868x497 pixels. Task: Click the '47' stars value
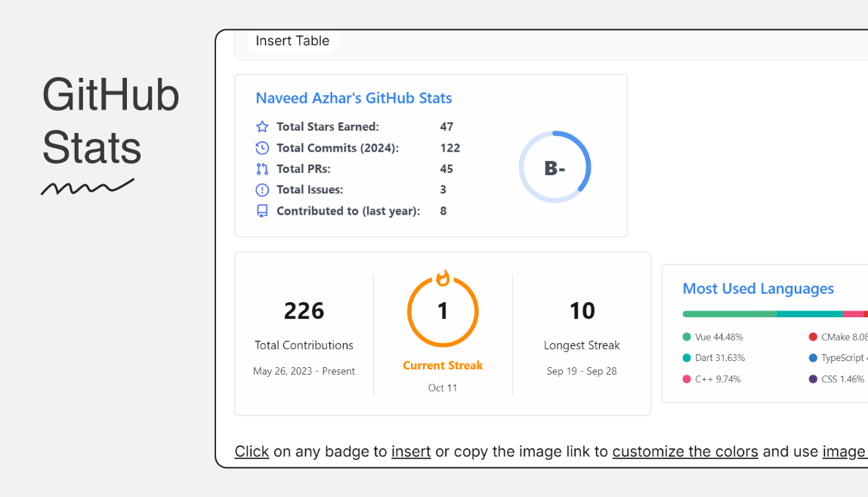tap(446, 127)
